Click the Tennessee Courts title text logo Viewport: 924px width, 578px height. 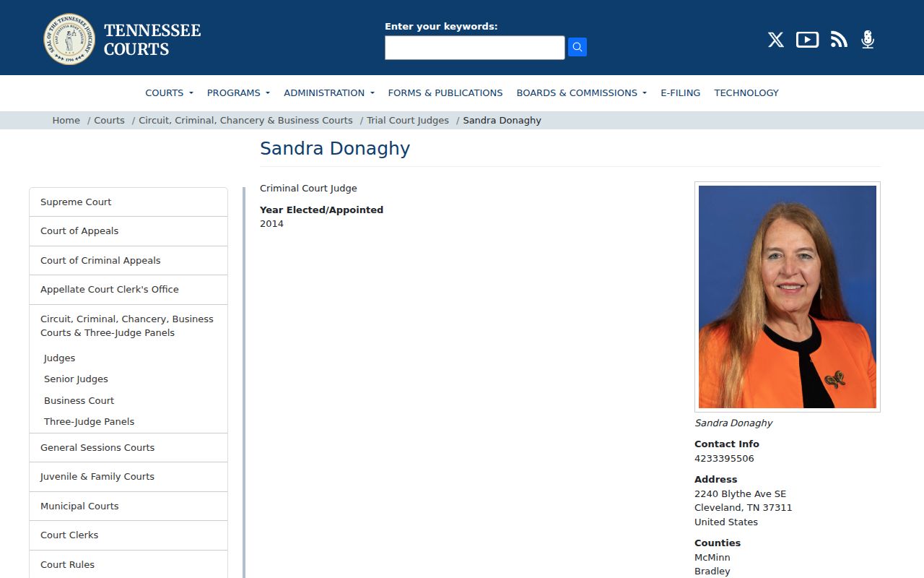point(152,40)
